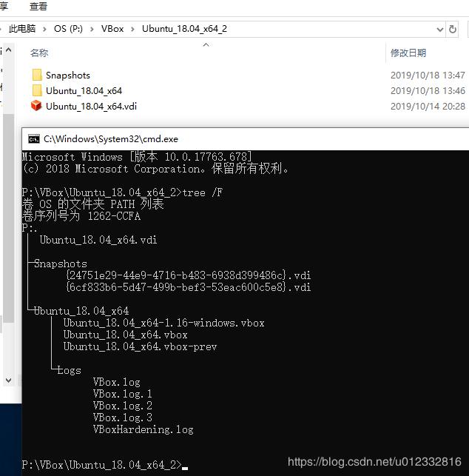Open cmd.exe window system menu icon
The height and width of the screenshot is (476, 469).
coord(34,139)
